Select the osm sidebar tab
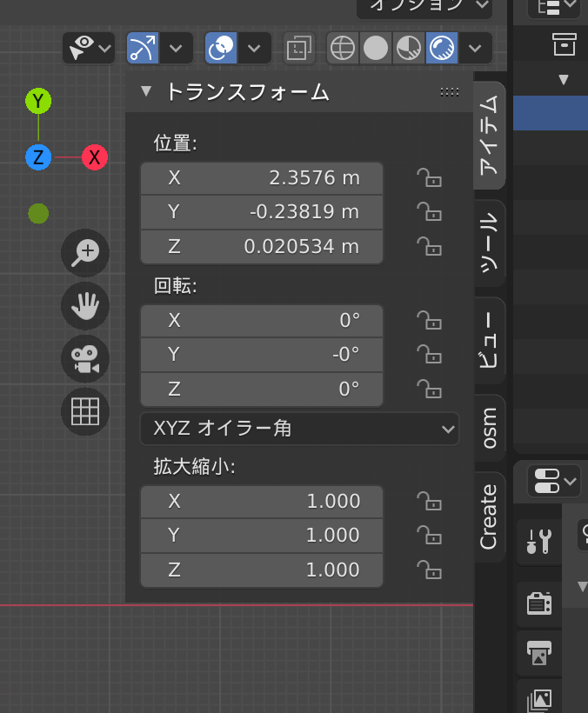Image resolution: width=588 pixels, height=713 pixels. click(489, 428)
